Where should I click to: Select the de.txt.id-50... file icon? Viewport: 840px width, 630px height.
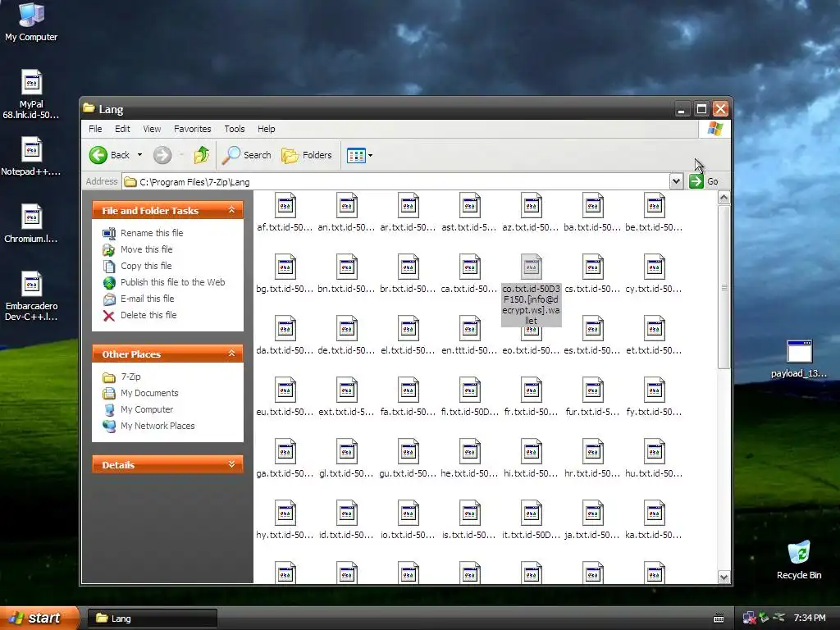[x=347, y=328]
